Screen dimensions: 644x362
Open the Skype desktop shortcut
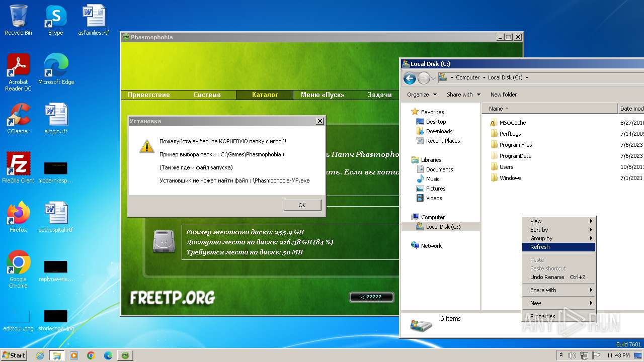55,20
